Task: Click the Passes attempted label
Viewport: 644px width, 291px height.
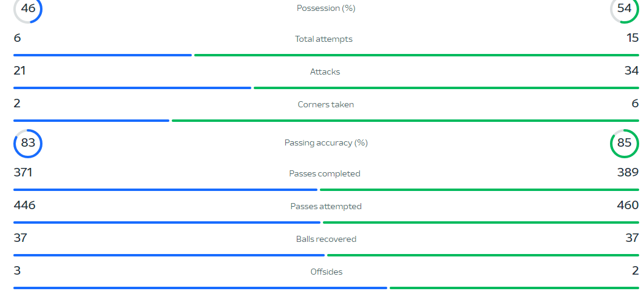Action: click(x=326, y=207)
